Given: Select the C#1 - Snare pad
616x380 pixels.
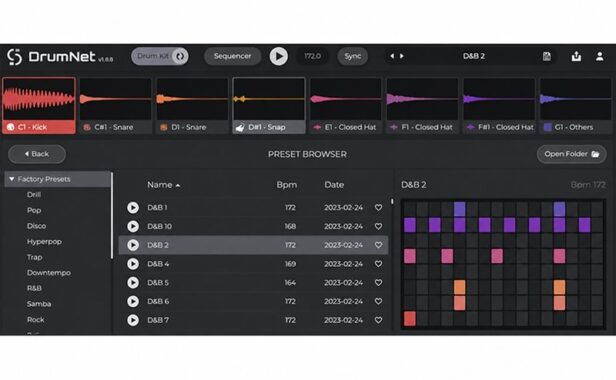Looking at the screenshot, I should (116, 106).
